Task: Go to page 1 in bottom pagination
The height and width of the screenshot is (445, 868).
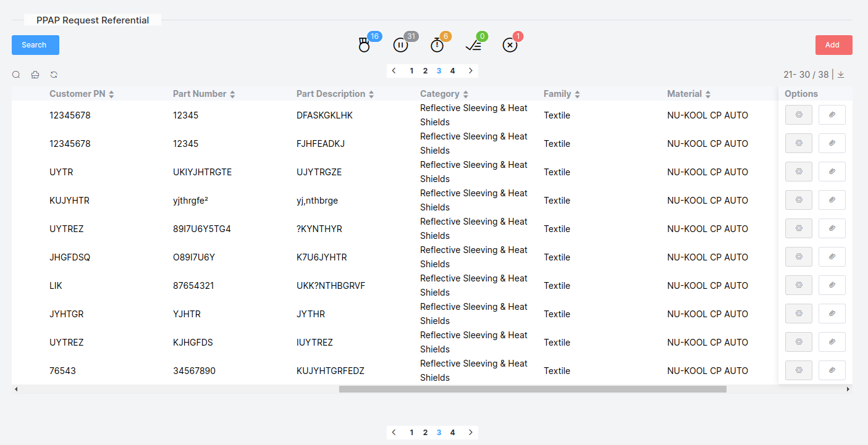Action: (411, 433)
